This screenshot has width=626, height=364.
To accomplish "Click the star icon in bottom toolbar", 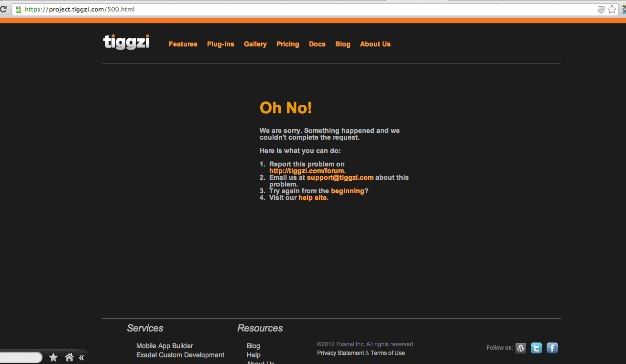I will point(54,357).
